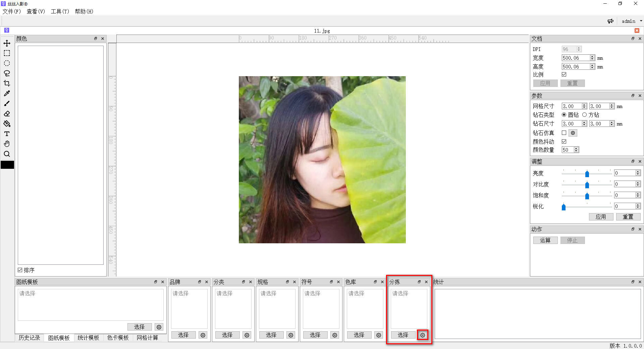Select the rectangular marquee tool
The image size is (644, 349).
[x=7, y=53]
